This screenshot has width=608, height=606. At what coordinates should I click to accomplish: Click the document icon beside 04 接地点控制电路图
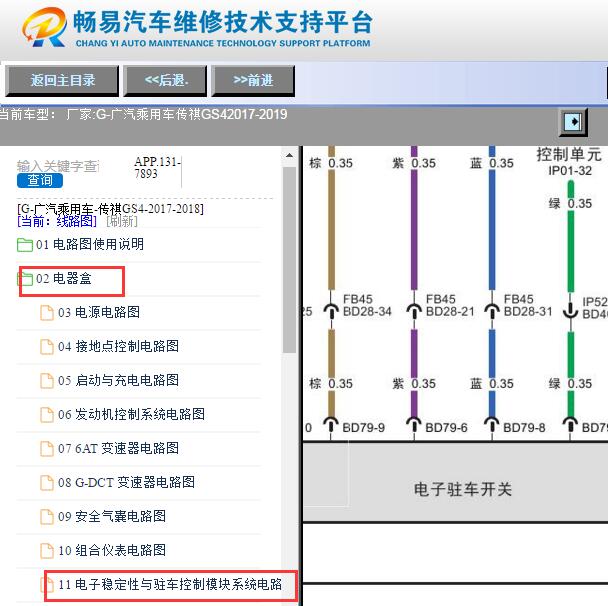click(x=47, y=347)
